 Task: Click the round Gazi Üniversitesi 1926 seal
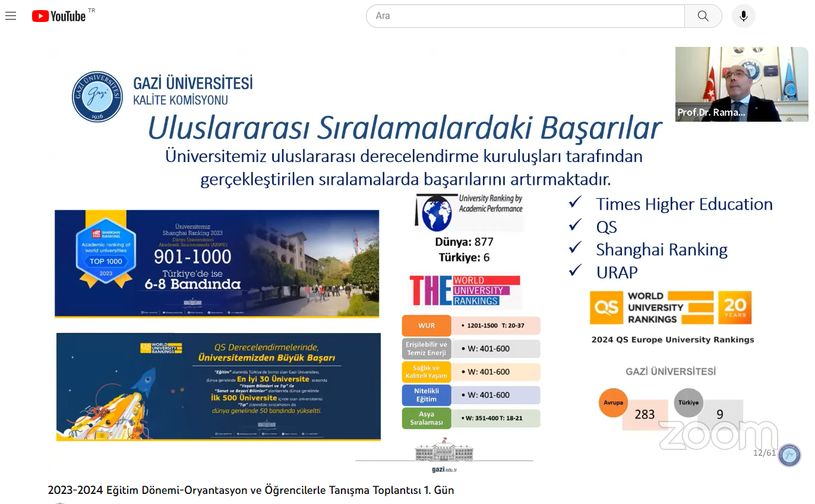click(97, 97)
